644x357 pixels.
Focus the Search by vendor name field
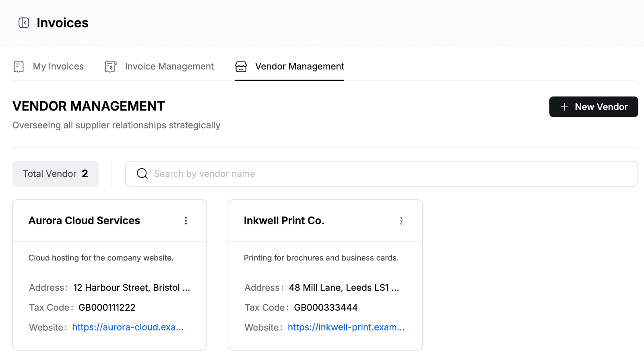382,174
